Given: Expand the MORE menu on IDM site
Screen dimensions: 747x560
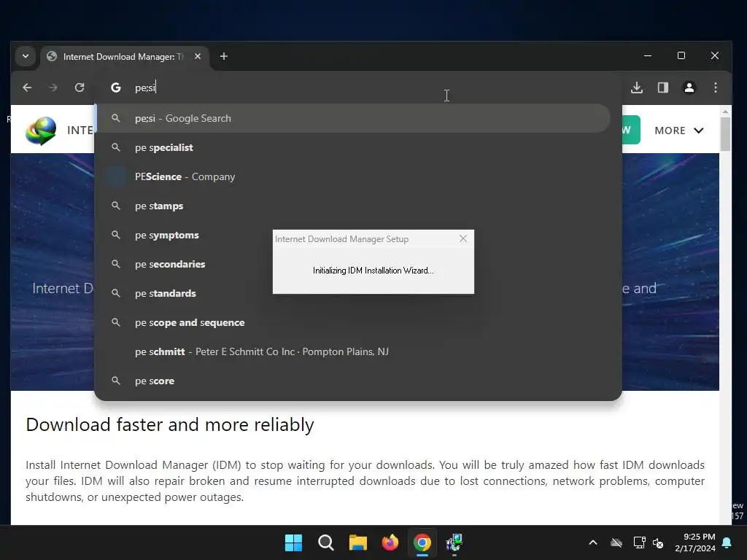Looking at the screenshot, I should [679, 131].
